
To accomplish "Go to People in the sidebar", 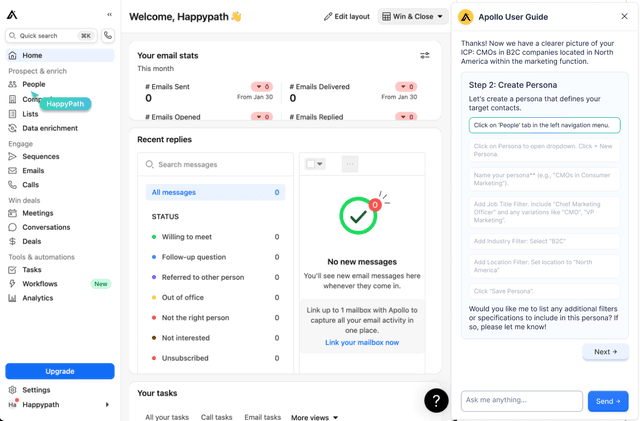I will tap(33, 84).
